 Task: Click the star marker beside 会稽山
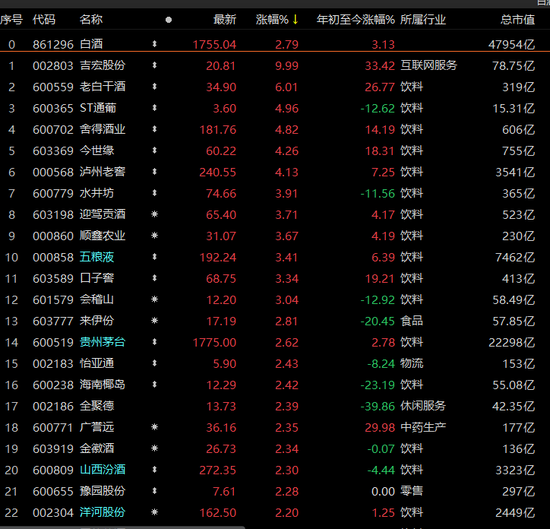(154, 300)
